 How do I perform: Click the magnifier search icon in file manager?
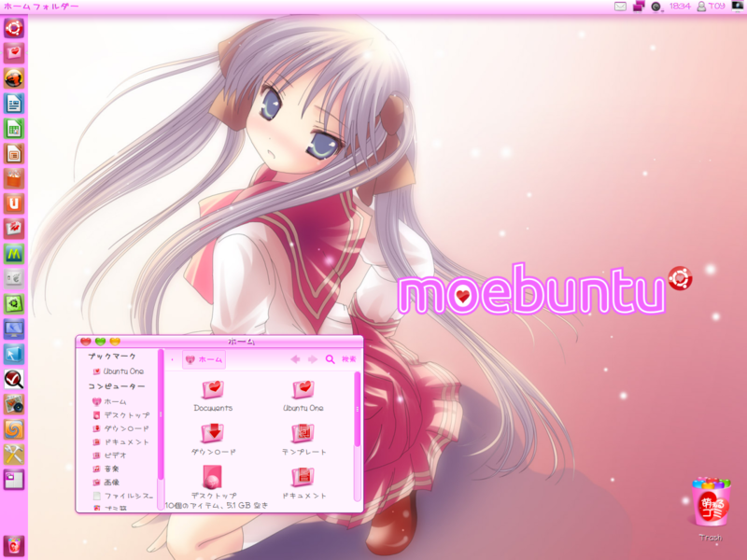point(330,359)
